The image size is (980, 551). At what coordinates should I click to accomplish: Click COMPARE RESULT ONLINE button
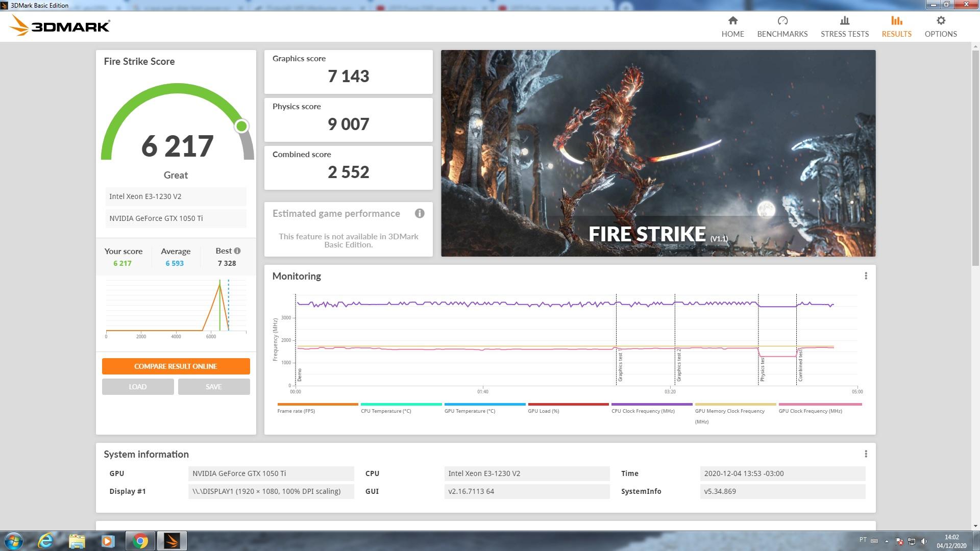tap(176, 366)
